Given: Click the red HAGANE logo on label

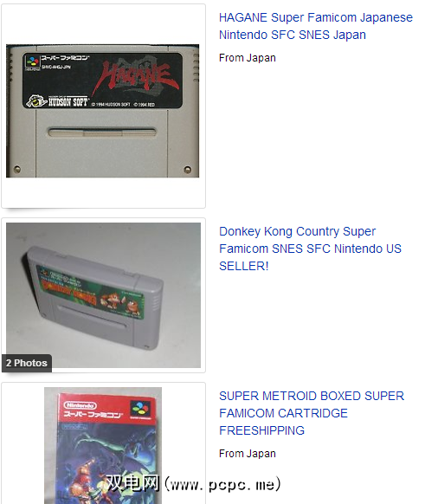Looking at the screenshot, I should coord(137,77).
